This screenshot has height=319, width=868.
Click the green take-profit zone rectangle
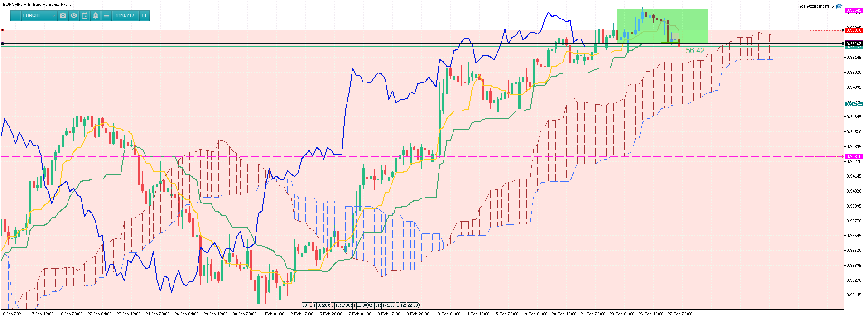(662, 26)
